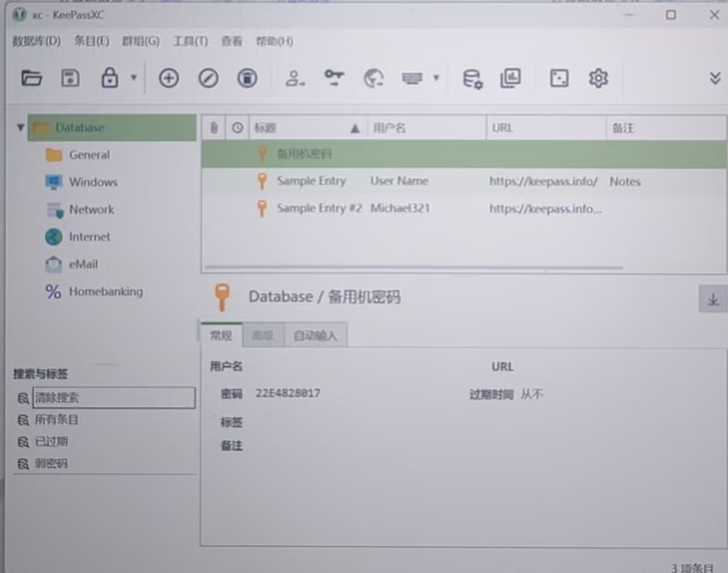728x573 pixels.
Task: Open password generator dice icon
Action: click(559, 78)
